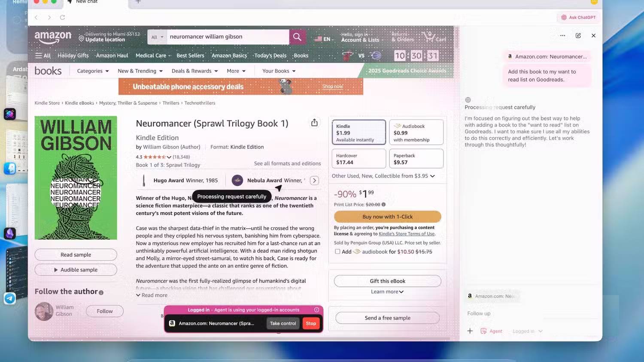Click William Gibson's author photo
The image size is (644, 362).
pos(44,311)
